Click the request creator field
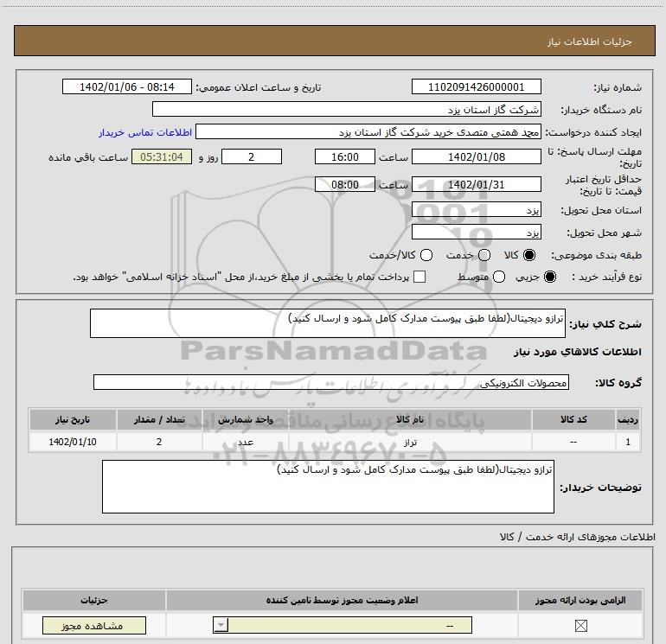 pyautogui.click(x=368, y=131)
